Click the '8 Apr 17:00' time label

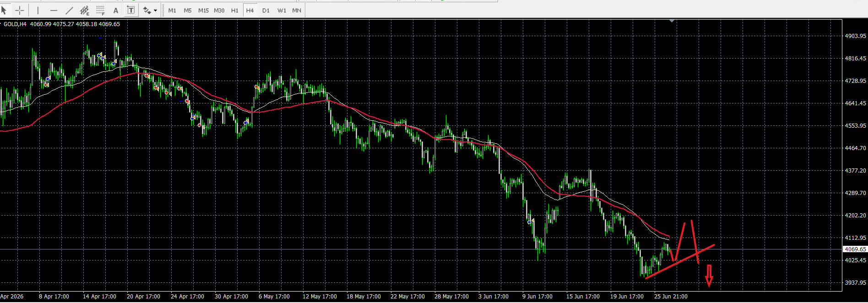tap(54, 297)
